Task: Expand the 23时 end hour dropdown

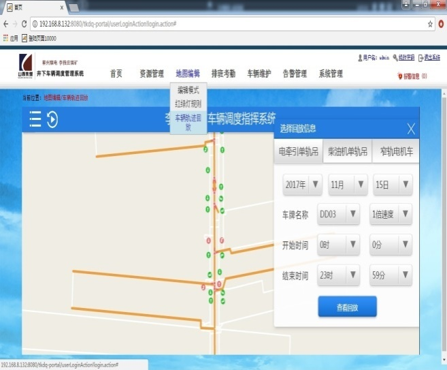Action: point(338,275)
